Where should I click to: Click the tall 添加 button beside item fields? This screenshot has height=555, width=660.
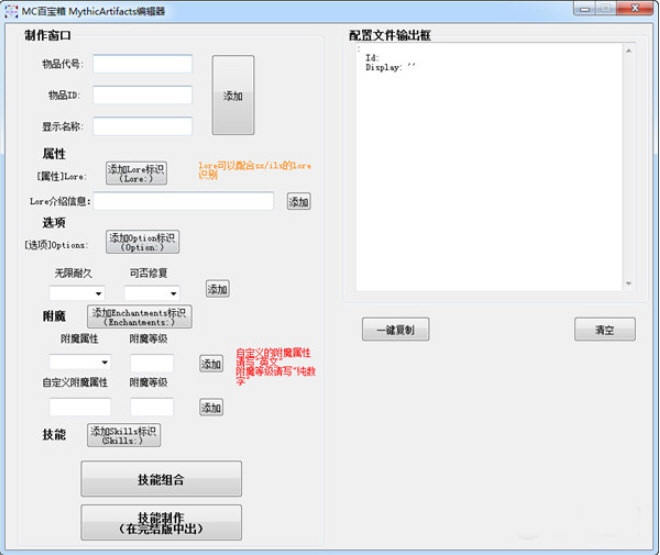pyautogui.click(x=233, y=95)
